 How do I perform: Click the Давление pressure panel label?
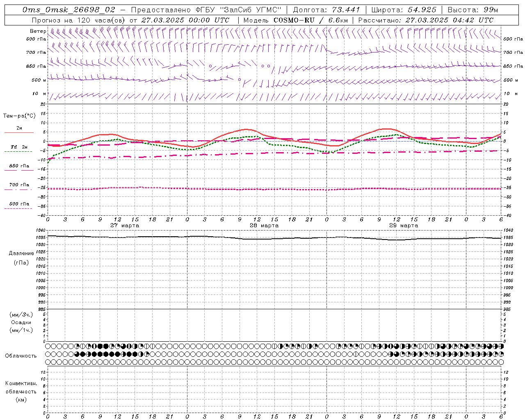pos(21,253)
